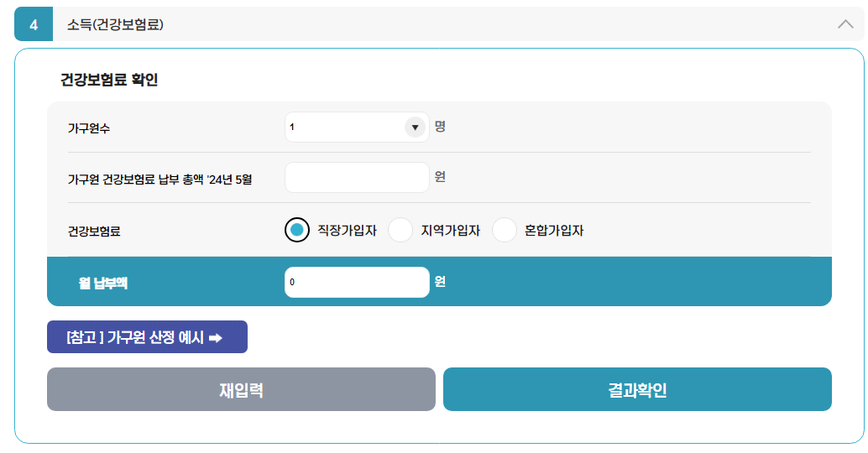Click the 가구원 건강보험료 납부 총액 '24년 5월 label
Screen dimensions: 868x453
(160, 180)
